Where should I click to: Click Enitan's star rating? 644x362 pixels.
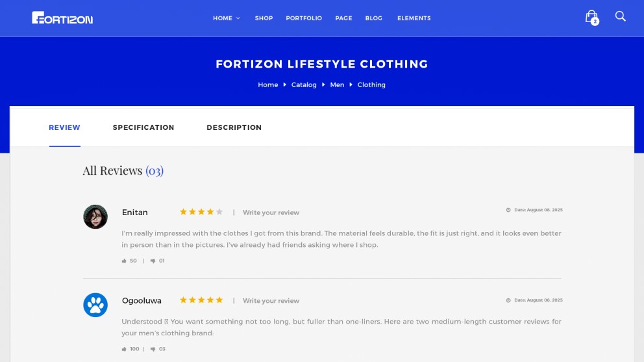(x=201, y=212)
